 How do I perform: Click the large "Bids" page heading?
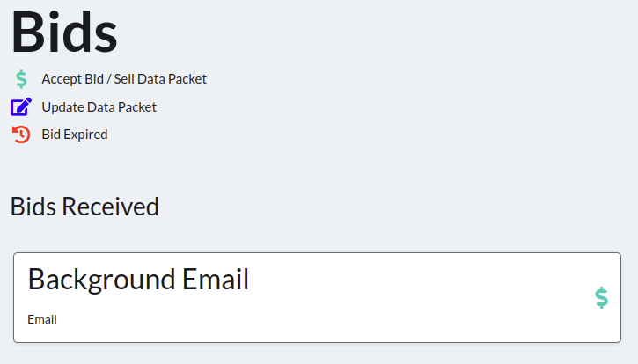(x=64, y=33)
